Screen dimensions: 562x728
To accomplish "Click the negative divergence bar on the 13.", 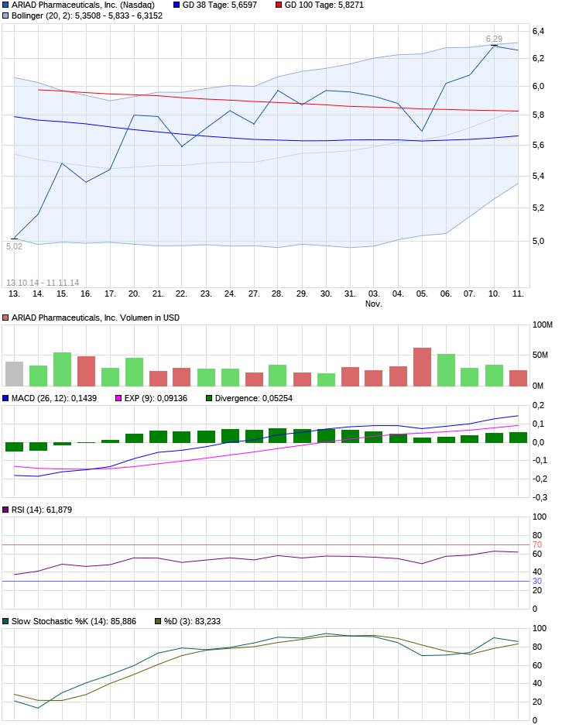I will tap(15, 447).
